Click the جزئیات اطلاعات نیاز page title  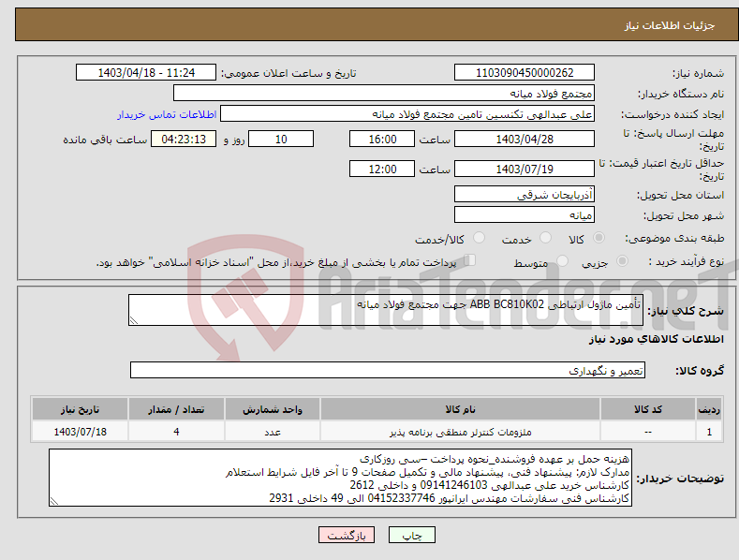tap(670, 25)
